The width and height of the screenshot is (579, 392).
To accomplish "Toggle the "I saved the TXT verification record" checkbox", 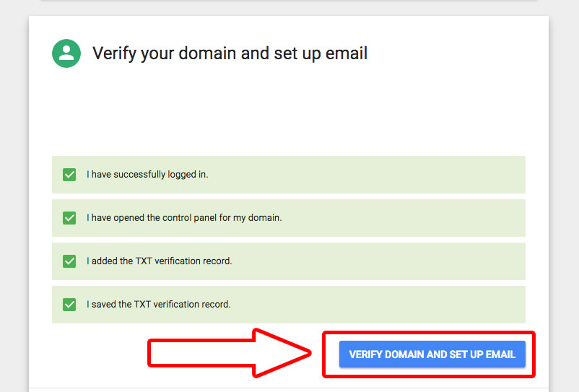I will point(69,305).
